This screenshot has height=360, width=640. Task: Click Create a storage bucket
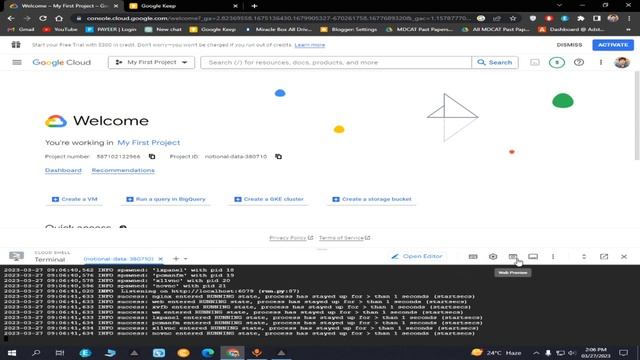[x=372, y=199]
